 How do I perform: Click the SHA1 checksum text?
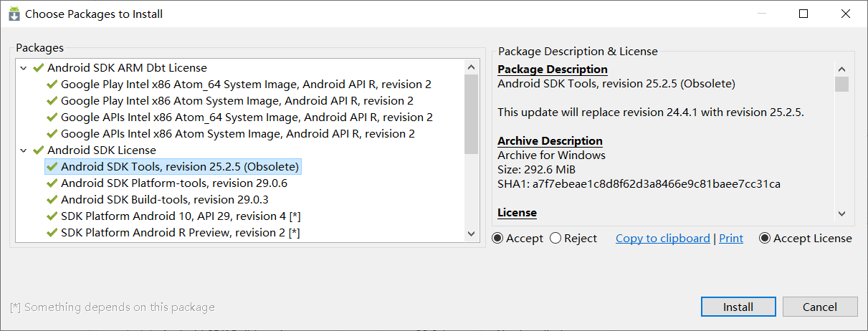coord(639,184)
